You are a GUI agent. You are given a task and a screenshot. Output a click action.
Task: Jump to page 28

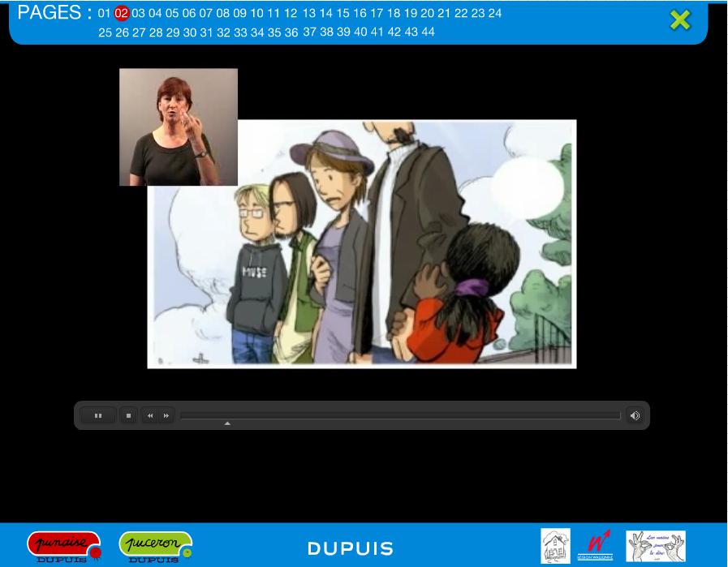pos(156,32)
